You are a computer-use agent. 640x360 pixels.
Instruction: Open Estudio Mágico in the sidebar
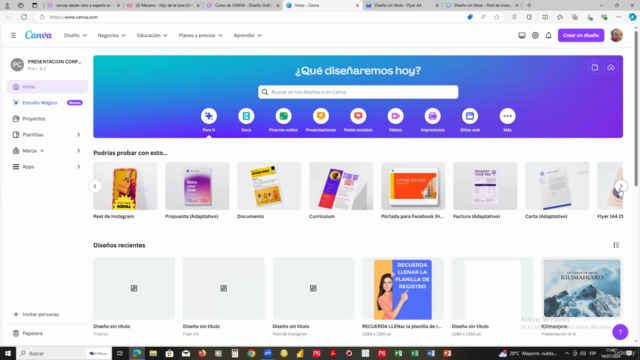coord(47,103)
